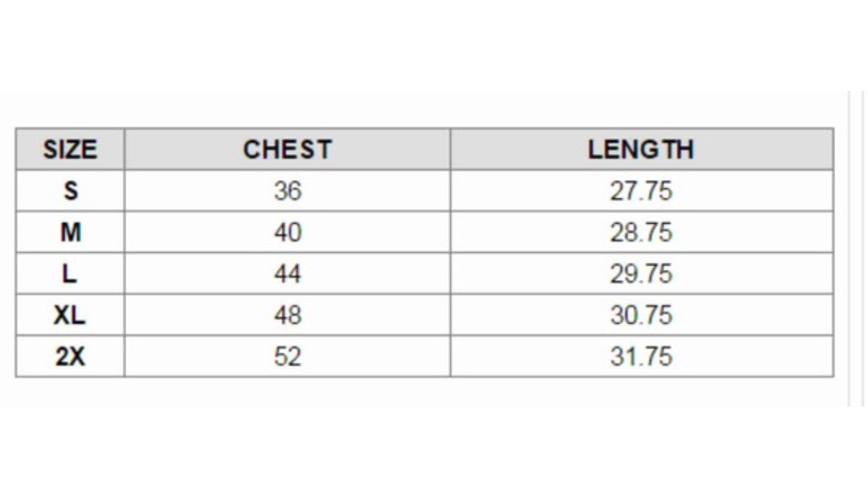Click the 2X size row label
This screenshot has width=868, height=504.
[x=70, y=356]
